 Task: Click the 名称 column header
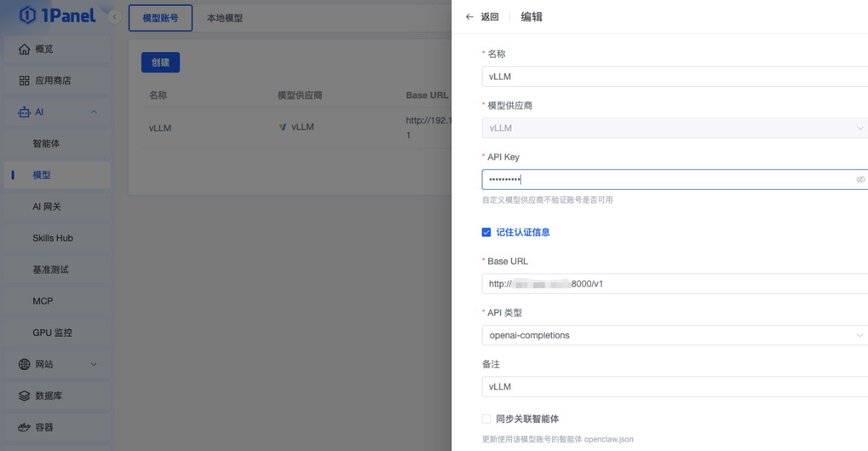158,96
